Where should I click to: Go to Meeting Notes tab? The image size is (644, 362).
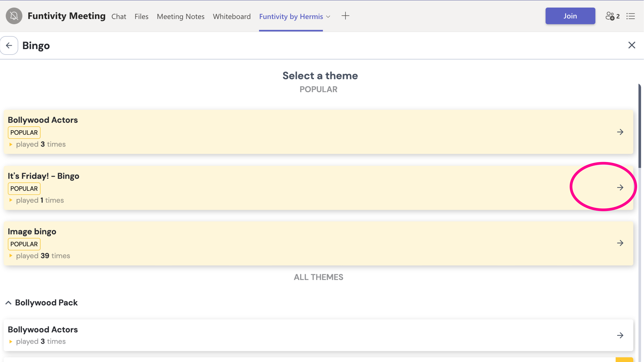(180, 17)
